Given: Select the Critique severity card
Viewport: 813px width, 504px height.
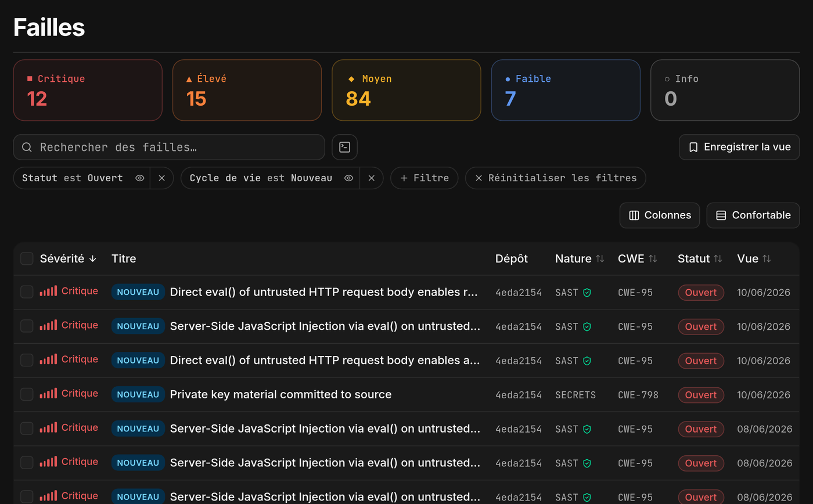Looking at the screenshot, I should pos(88,90).
